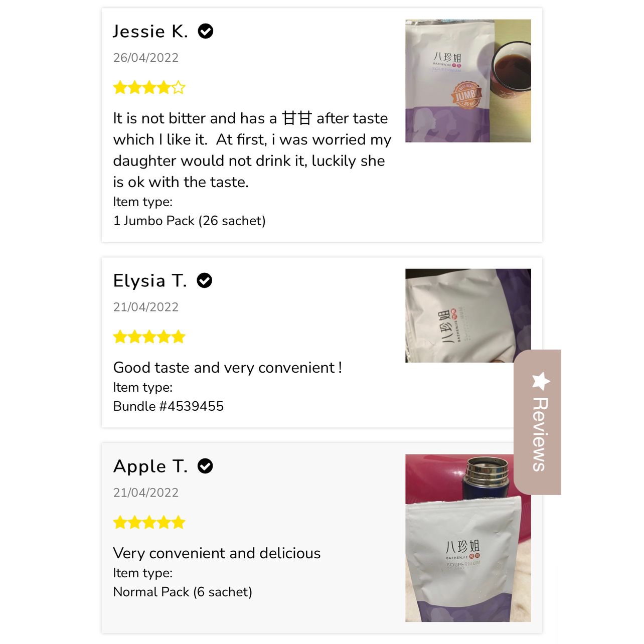Click Elysia T.'s five-star rating
The height and width of the screenshot is (644, 644).
149,337
